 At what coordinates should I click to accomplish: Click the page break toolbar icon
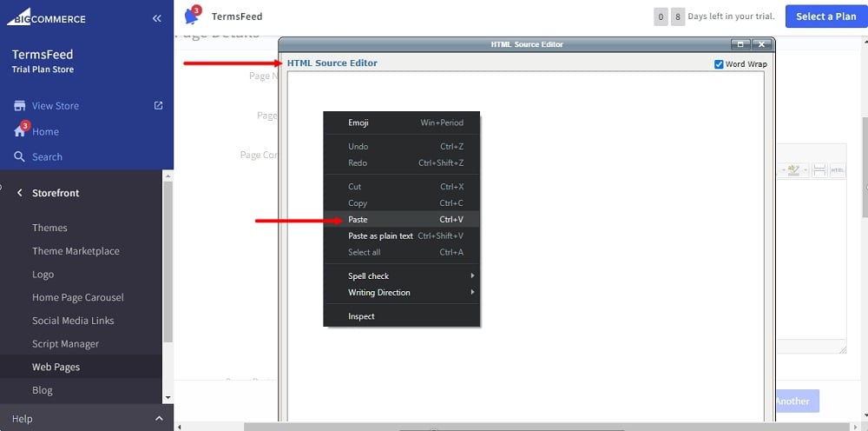[x=819, y=170]
